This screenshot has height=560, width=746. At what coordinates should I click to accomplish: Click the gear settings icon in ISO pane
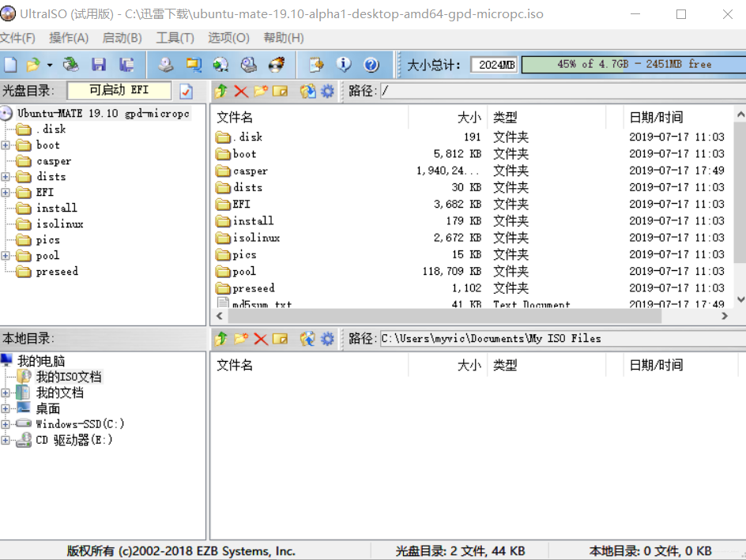click(x=327, y=92)
